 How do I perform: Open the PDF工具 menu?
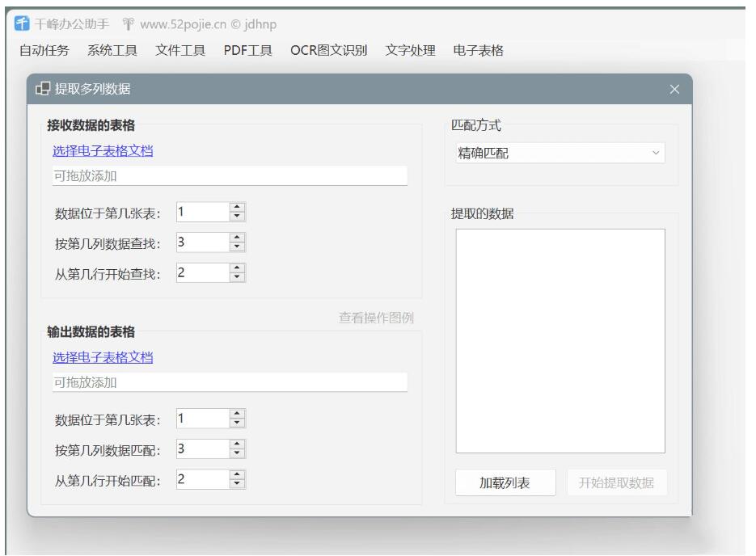[248, 50]
